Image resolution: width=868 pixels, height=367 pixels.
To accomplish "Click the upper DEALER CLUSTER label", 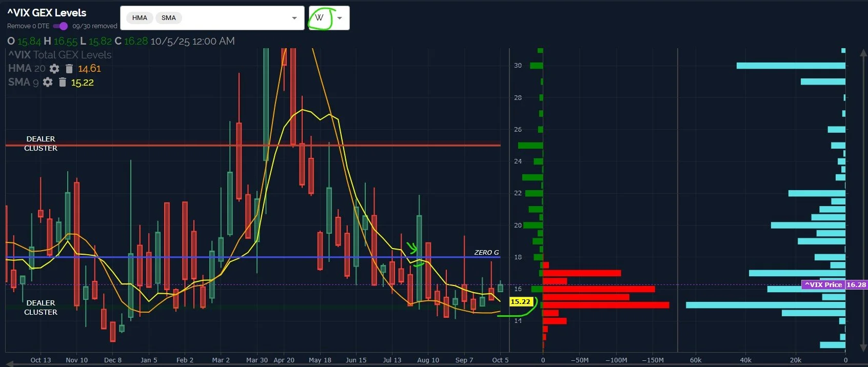I will pyautogui.click(x=41, y=144).
